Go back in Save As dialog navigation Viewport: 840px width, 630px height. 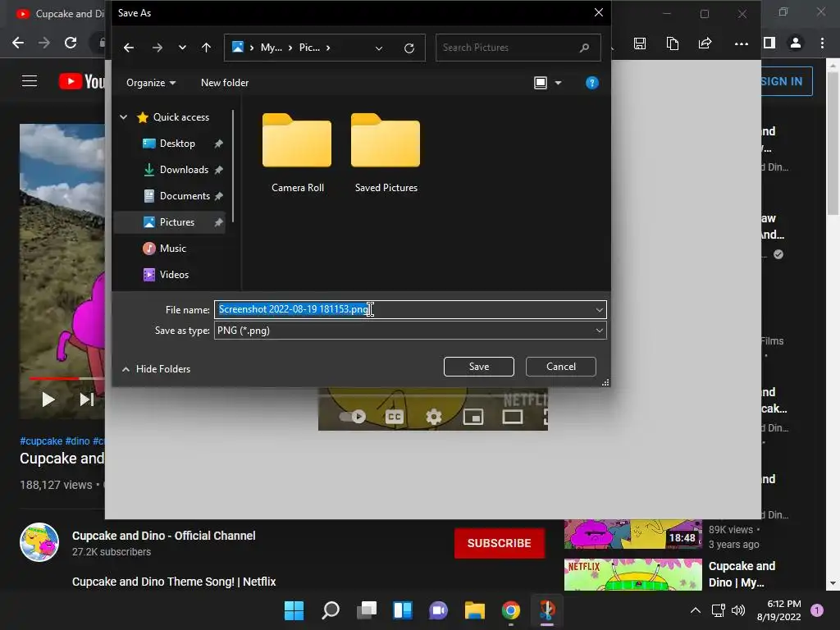129,48
